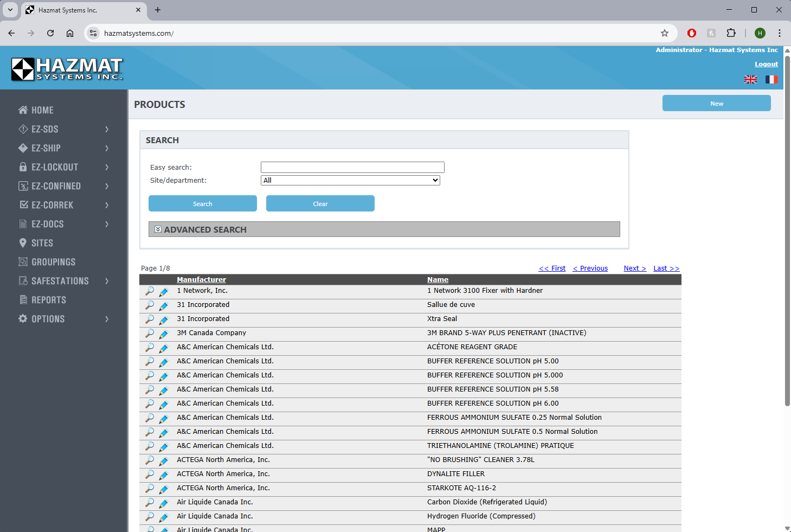Open Groupings from the sidebar
791x532 pixels.
point(53,262)
